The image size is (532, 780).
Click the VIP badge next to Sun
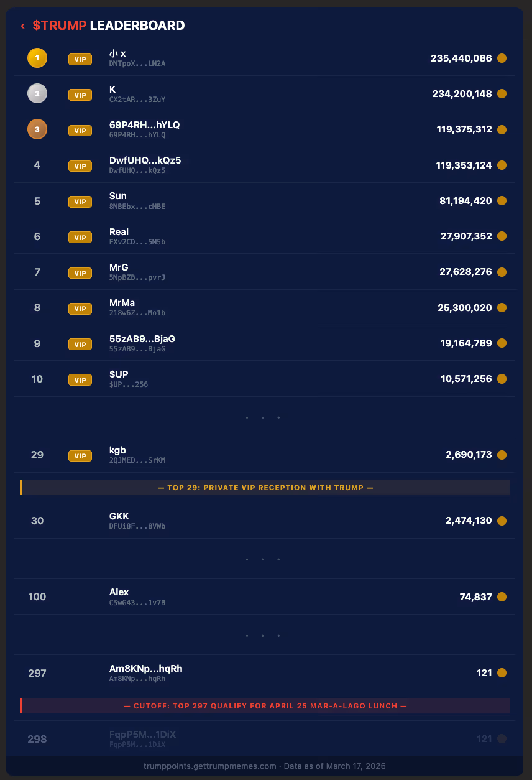pyautogui.click(x=80, y=202)
